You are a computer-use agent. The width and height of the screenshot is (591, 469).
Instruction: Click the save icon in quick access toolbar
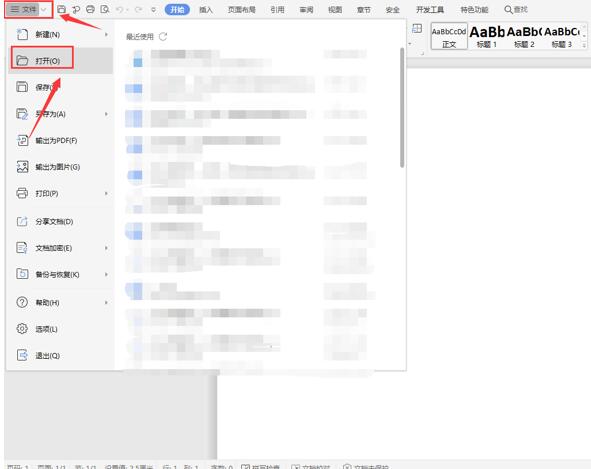[61, 9]
